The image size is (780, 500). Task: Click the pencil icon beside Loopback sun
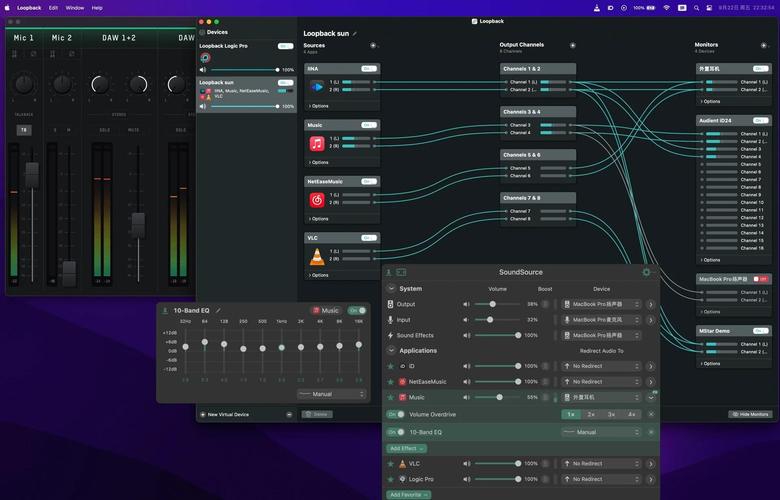point(354,33)
